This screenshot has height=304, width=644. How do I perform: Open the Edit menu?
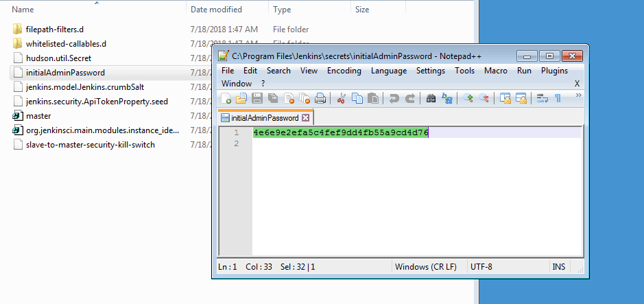point(250,71)
